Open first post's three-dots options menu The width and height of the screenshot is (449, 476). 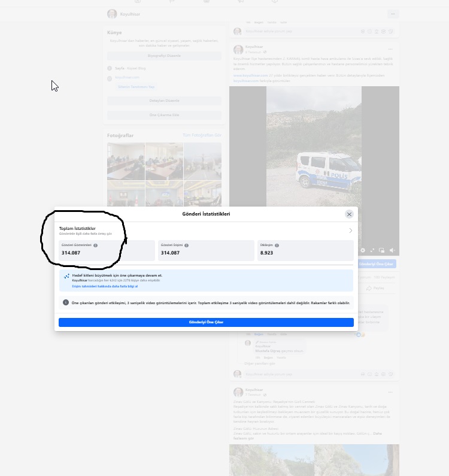(390, 49)
